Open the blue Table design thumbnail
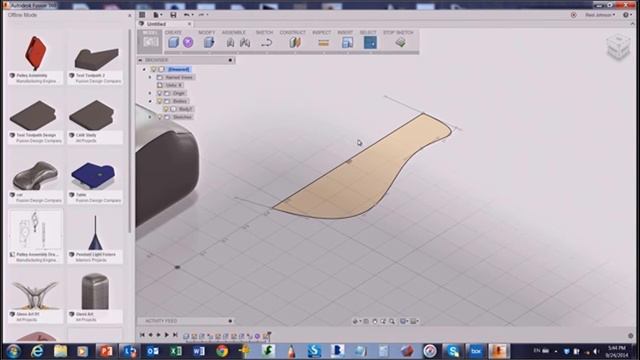The width and height of the screenshot is (640, 360). point(94,174)
